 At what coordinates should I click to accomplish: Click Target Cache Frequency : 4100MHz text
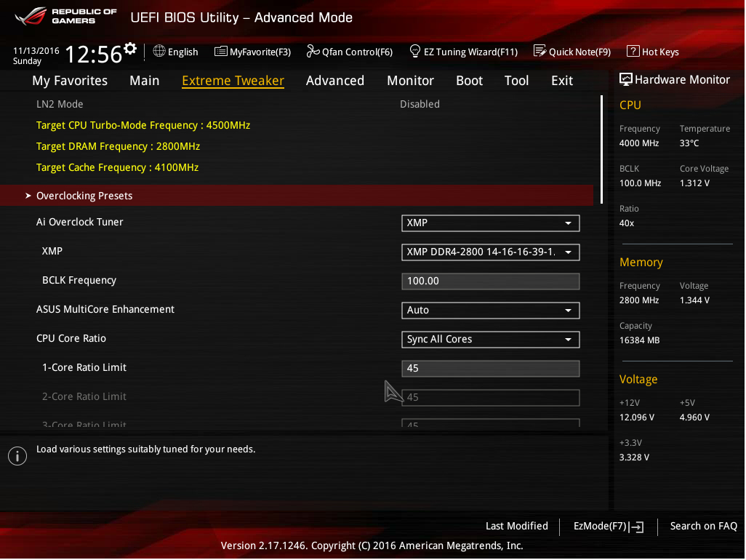(x=118, y=167)
